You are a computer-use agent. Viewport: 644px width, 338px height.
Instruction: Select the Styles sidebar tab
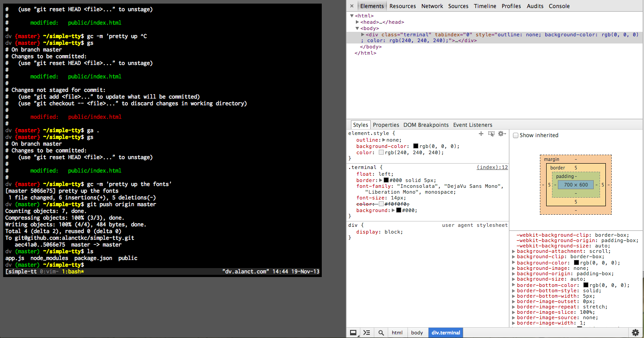(x=360, y=125)
